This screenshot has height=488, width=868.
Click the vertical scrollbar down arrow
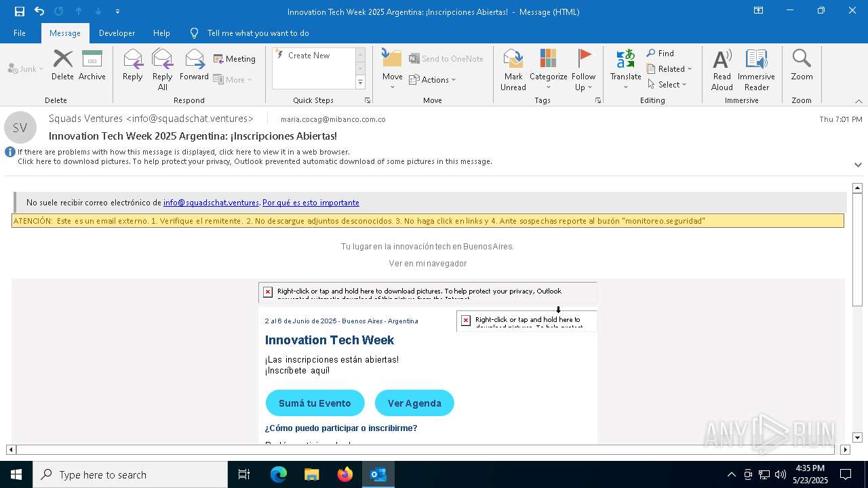click(857, 438)
